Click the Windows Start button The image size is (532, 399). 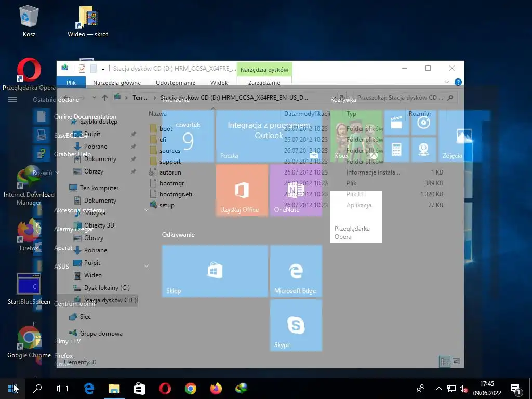click(12, 389)
